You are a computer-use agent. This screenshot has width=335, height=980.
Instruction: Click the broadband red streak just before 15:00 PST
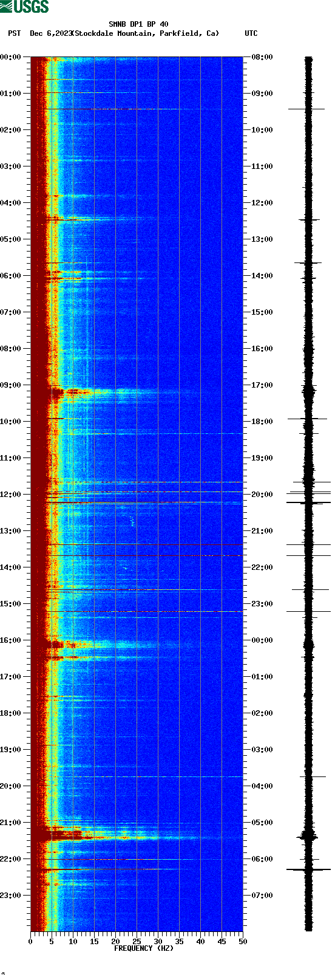pos(137,590)
